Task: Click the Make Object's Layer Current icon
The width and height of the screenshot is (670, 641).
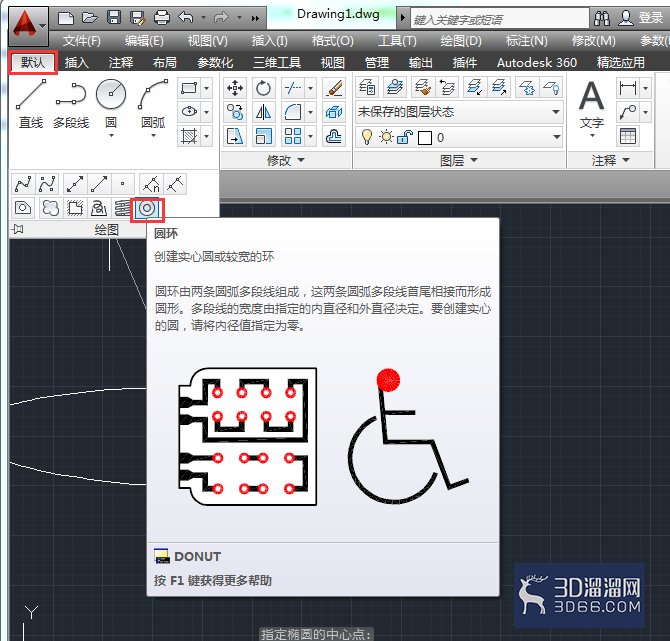Action: coord(395,88)
